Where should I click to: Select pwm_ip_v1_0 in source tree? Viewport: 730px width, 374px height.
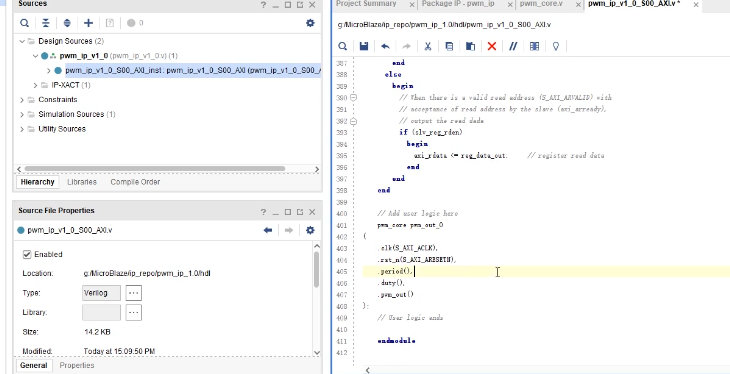click(84, 56)
